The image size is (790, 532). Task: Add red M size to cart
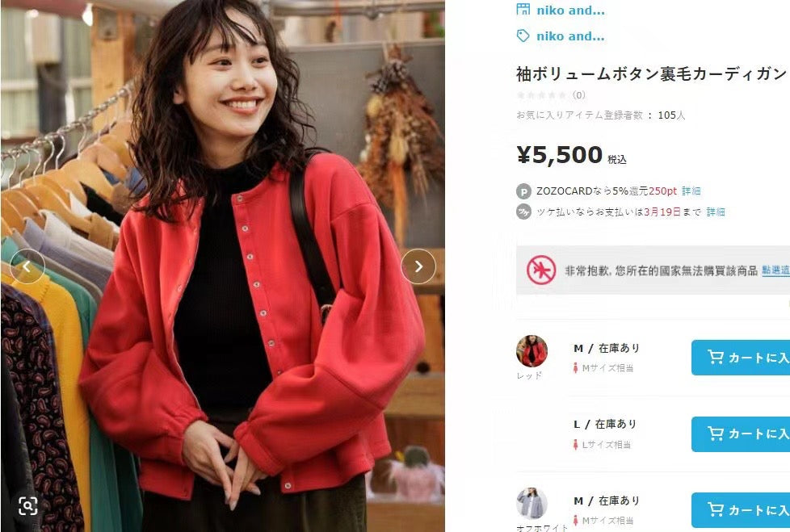[740, 358]
